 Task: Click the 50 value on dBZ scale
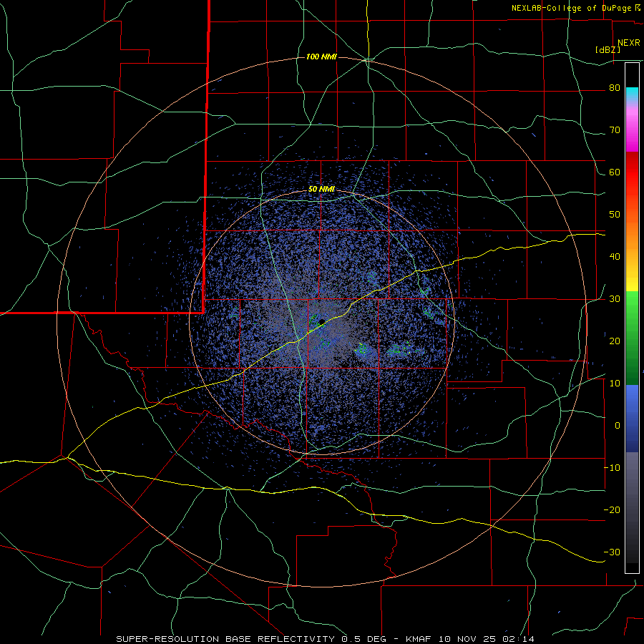tap(615, 215)
